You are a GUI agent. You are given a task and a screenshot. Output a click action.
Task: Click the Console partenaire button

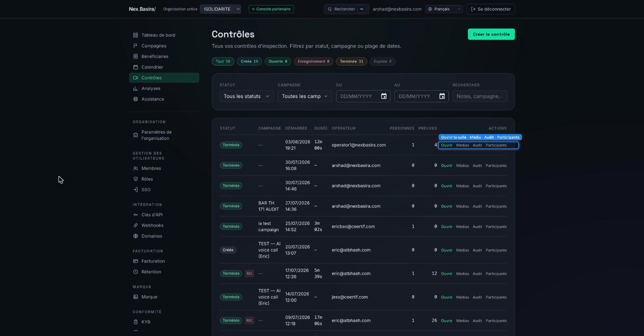click(271, 9)
